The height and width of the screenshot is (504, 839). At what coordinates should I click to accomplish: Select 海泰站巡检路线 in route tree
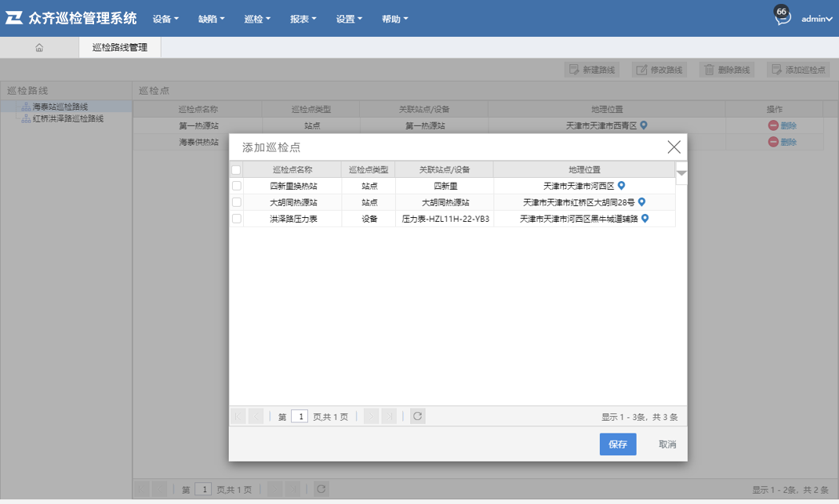(60, 107)
